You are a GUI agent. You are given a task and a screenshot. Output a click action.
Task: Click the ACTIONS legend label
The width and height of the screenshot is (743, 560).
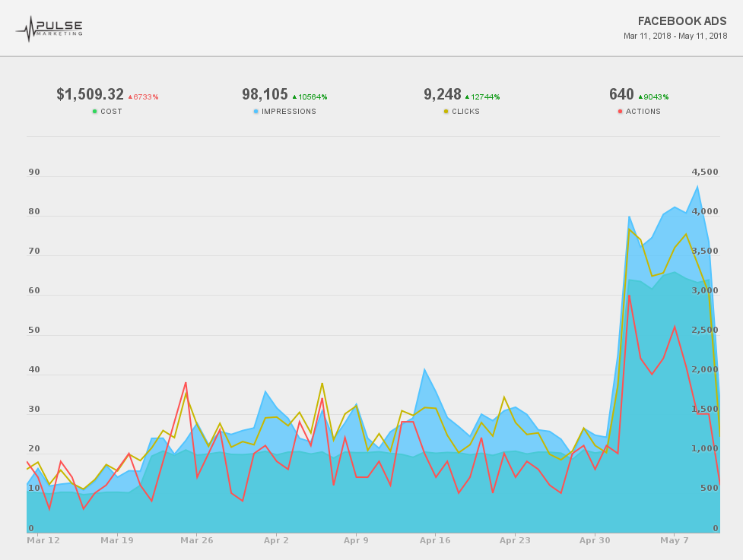tap(643, 112)
